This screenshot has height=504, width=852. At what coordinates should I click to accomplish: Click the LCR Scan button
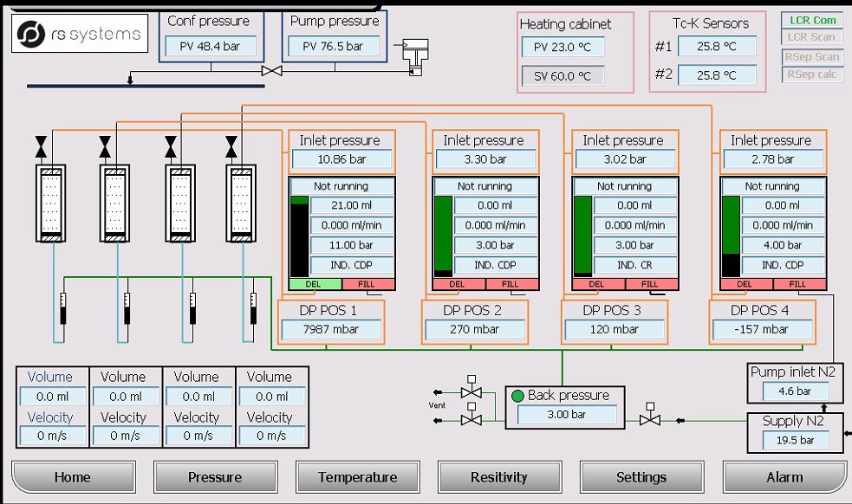(x=812, y=37)
